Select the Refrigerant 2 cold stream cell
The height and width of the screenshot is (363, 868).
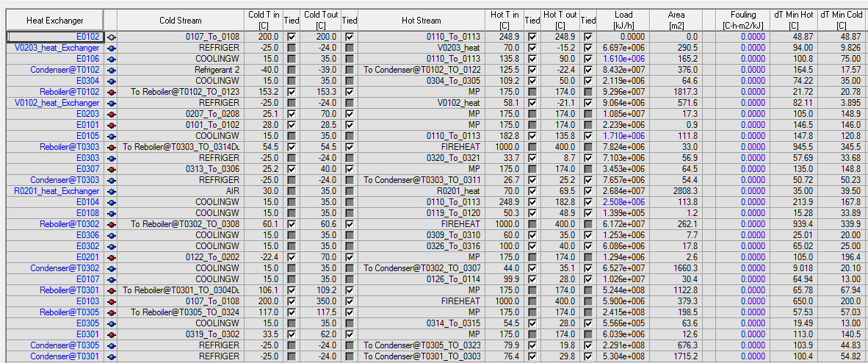tap(181, 70)
